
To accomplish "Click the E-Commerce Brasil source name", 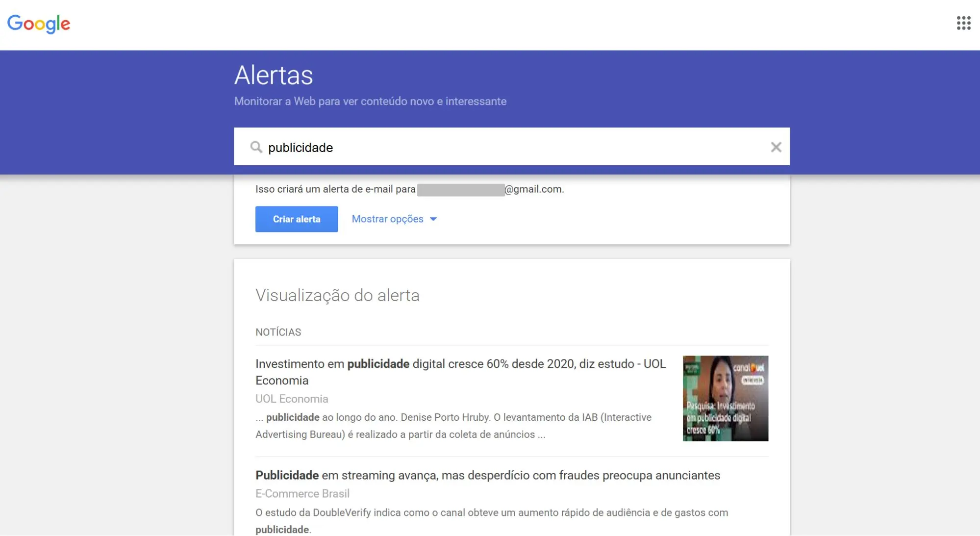I will (302, 493).
